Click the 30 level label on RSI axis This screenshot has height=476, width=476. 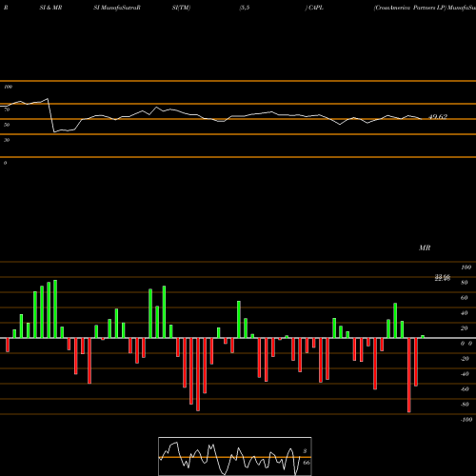click(7, 140)
